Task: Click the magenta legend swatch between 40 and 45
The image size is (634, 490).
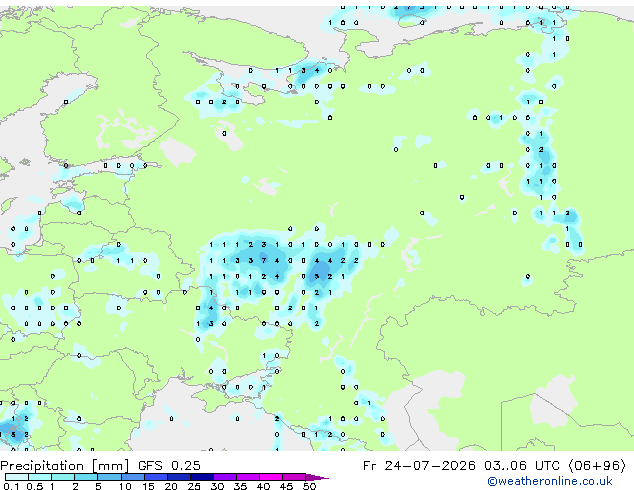Action: [271, 477]
